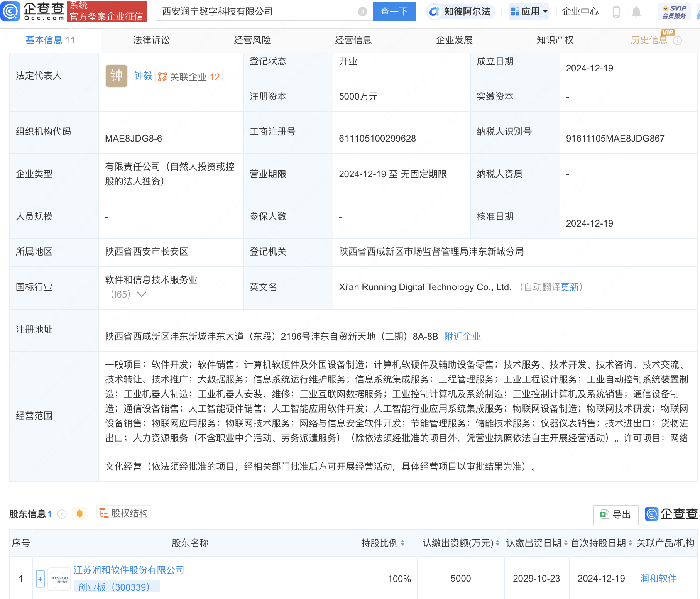This screenshot has height=599, width=700.
Task: Sort by 认缴出资额(万元) column
Action: point(498,543)
